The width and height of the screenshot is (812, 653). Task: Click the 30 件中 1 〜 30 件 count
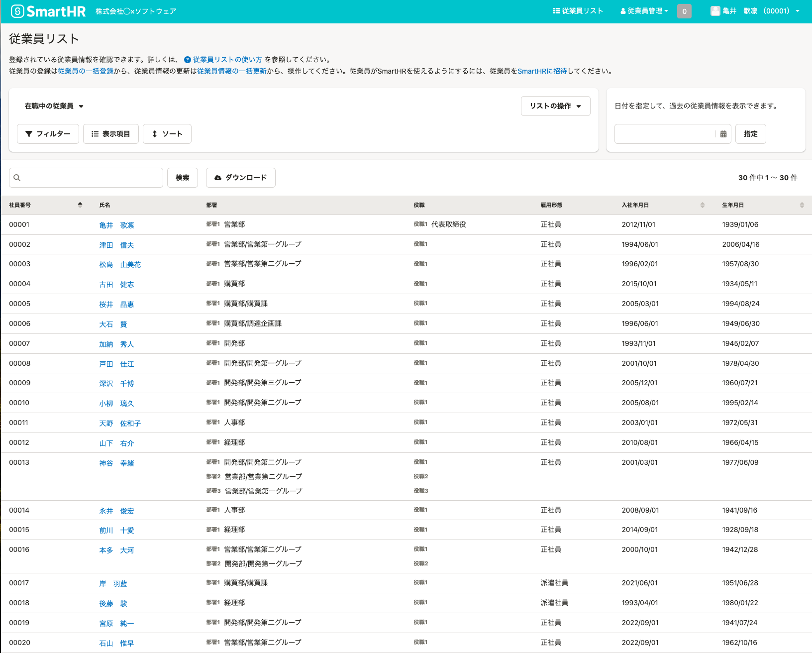[x=768, y=178]
